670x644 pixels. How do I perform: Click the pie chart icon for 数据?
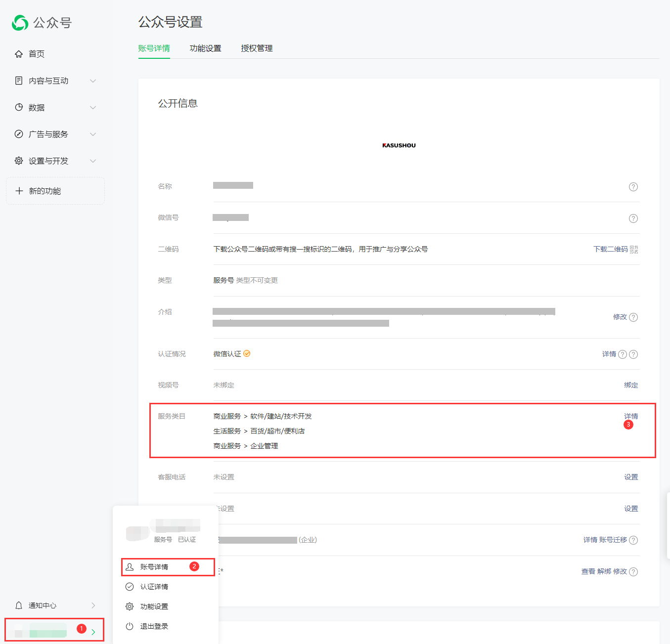pos(19,107)
